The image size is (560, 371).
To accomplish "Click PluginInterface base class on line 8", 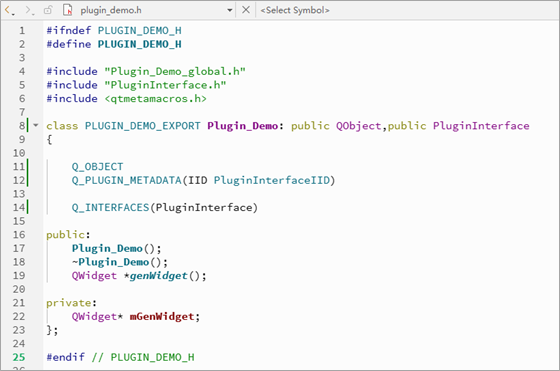I will click(481, 126).
